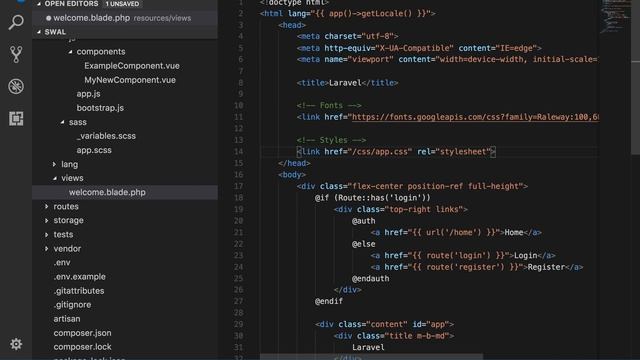The image size is (640, 360).
Task: Click the @endauth directive line
Action: pyautogui.click(x=370, y=279)
